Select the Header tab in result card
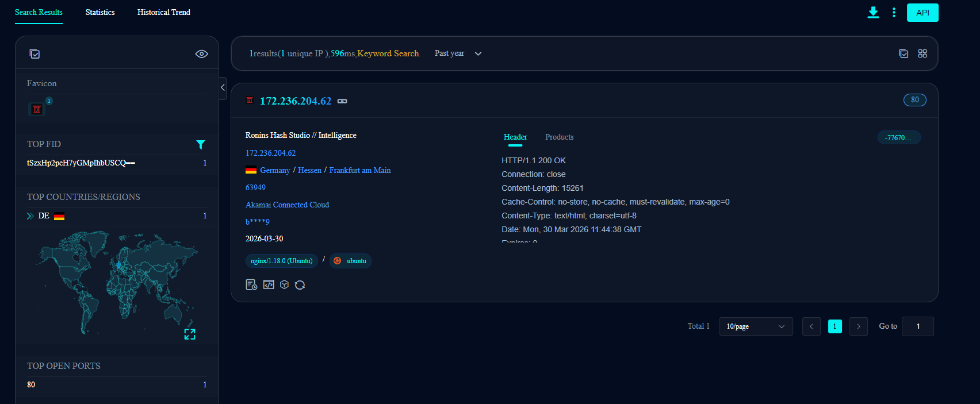 click(515, 137)
